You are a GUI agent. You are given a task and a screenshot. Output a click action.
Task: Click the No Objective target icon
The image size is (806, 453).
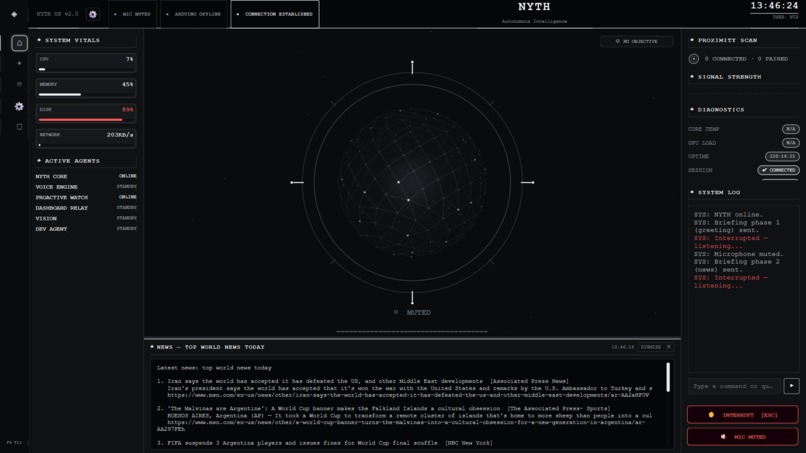pos(617,41)
